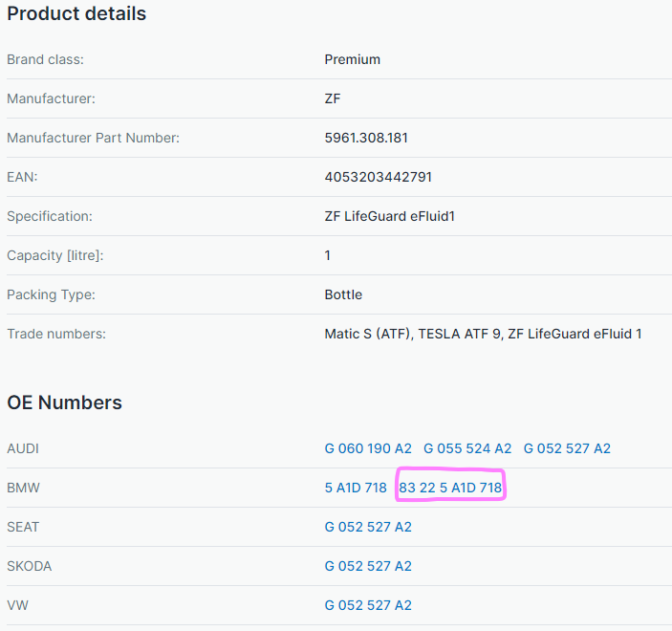Click the OE Numbers heading
This screenshot has height=631, width=672.
tap(65, 403)
